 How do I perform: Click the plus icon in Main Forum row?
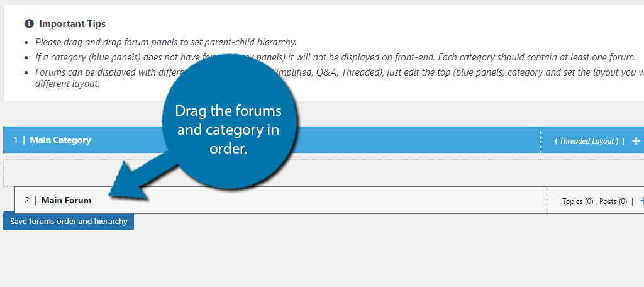click(641, 201)
